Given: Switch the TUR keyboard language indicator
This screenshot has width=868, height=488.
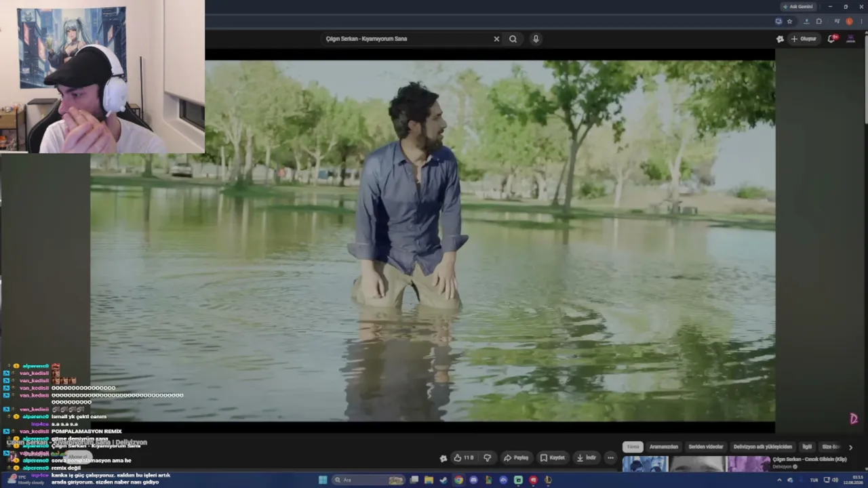Looking at the screenshot, I should point(814,480).
